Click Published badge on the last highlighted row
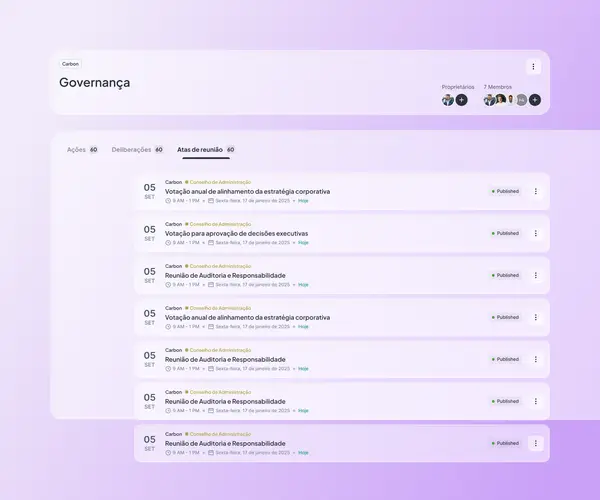 (x=505, y=443)
